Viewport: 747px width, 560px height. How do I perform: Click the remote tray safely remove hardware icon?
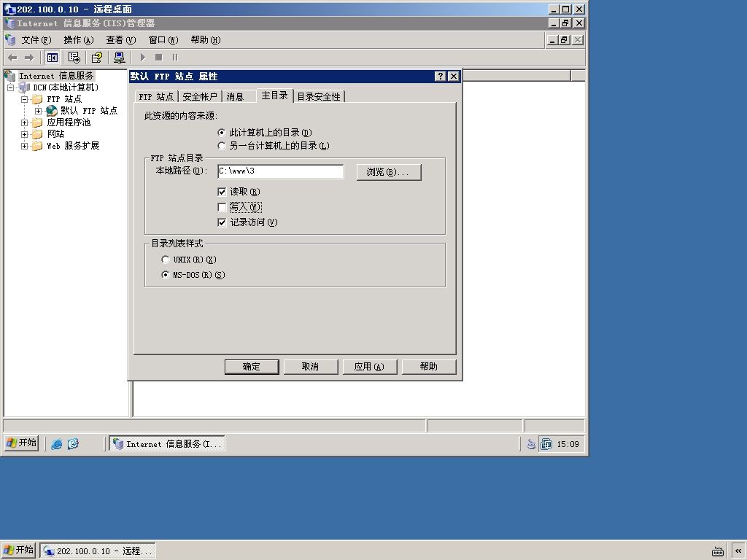[x=531, y=444]
